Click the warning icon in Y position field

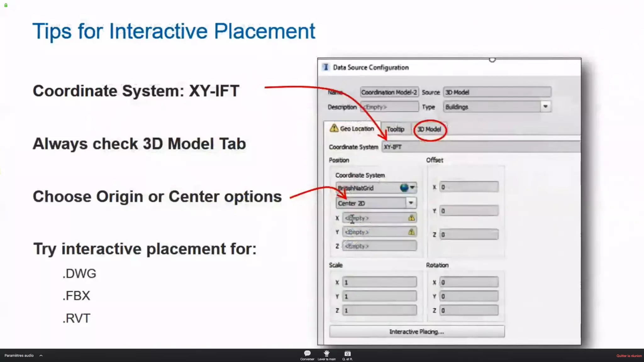[x=411, y=232]
